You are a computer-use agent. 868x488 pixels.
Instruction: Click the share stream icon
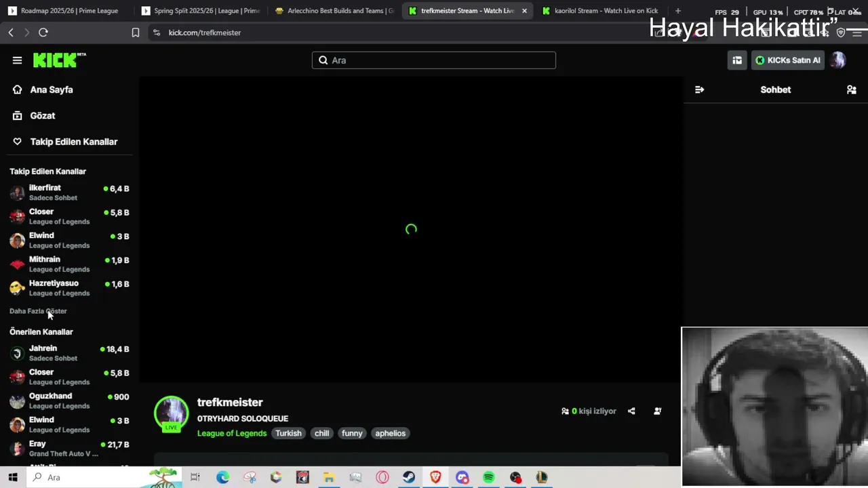click(631, 411)
